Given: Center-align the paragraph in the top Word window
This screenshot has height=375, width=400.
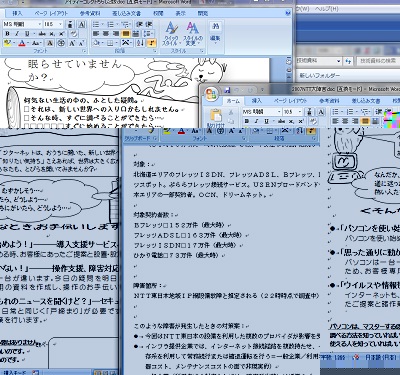Looking at the screenshot, I should point(106,34).
